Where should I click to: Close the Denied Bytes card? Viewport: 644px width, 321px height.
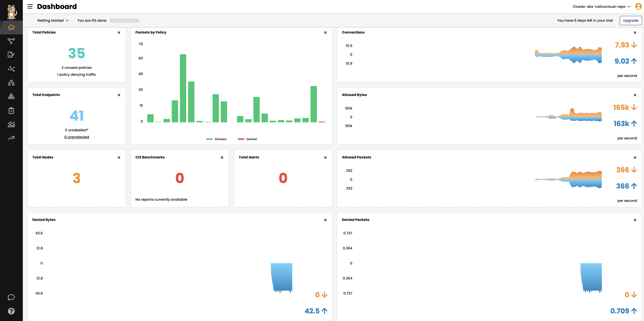coord(325,220)
